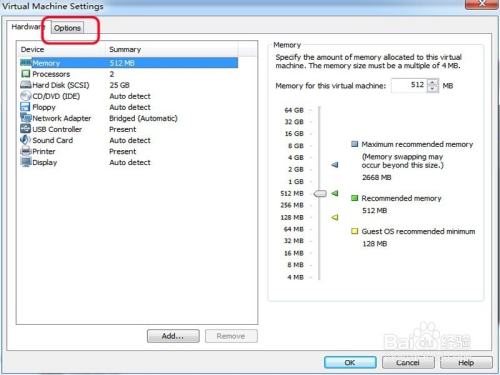Viewport: 500px width, 375px height.
Task: Click the yellow Guest OS minimum legend square
Action: (x=354, y=231)
